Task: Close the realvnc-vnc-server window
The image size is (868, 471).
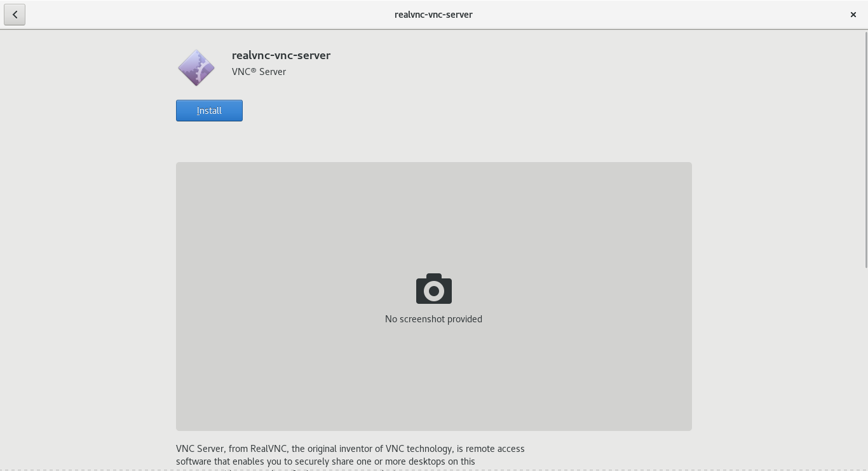Action: (x=853, y=15)
